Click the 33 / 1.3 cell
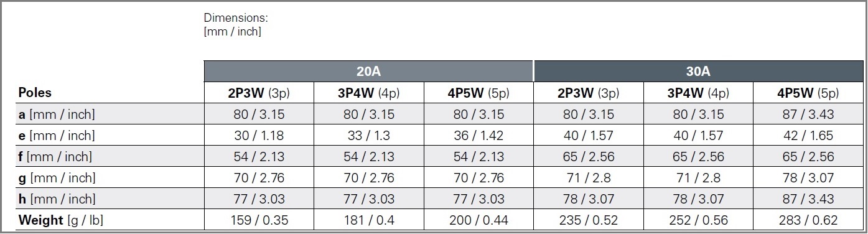 368,135
